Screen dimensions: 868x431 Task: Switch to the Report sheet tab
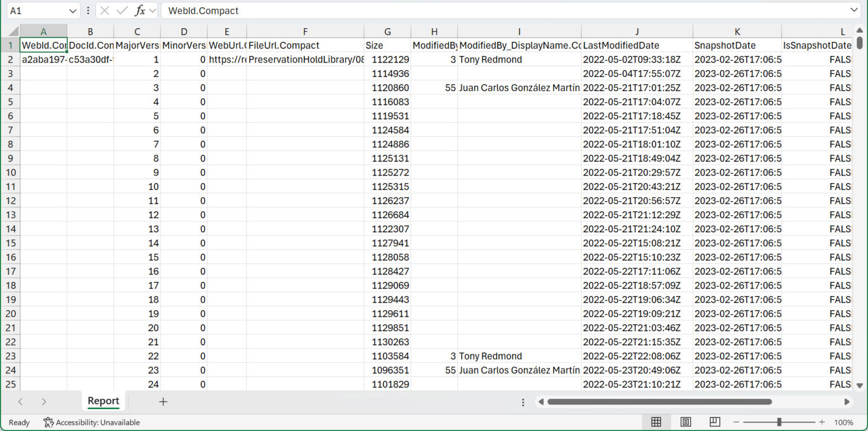pos(103,401)
